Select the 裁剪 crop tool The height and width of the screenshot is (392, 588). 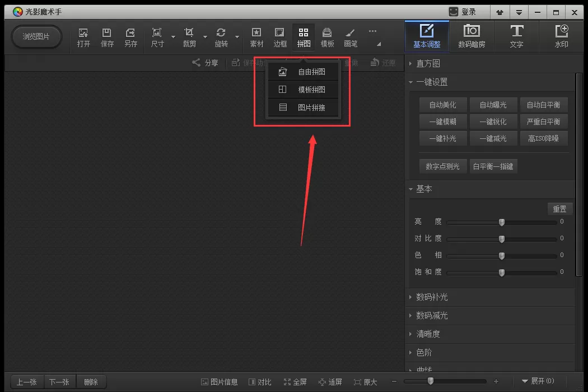pos(189,38)
